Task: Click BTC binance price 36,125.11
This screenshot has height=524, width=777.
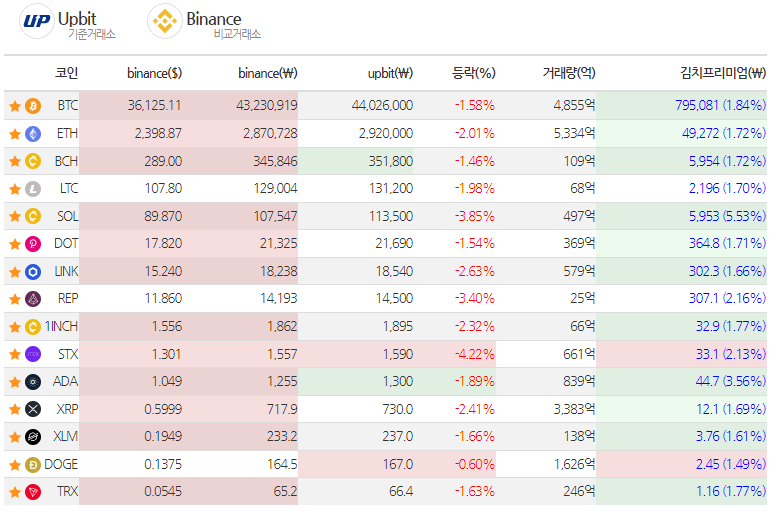Action: pos(155,106)
